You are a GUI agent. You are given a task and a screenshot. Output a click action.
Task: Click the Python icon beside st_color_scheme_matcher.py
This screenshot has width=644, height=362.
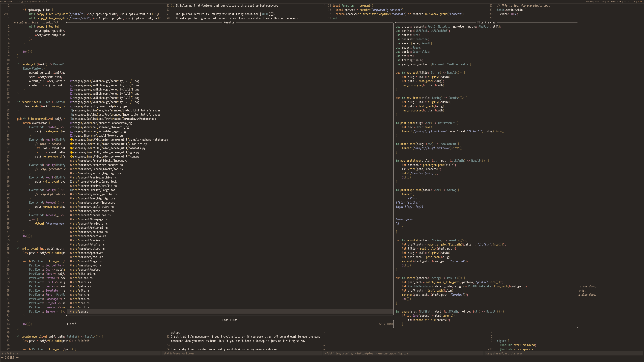click(x=71, y=140)
